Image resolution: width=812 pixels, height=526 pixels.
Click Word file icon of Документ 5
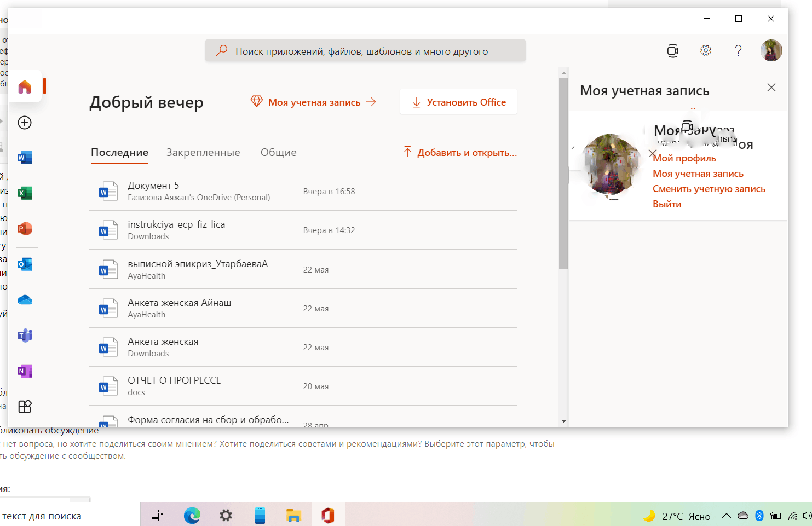pos(108,191)
